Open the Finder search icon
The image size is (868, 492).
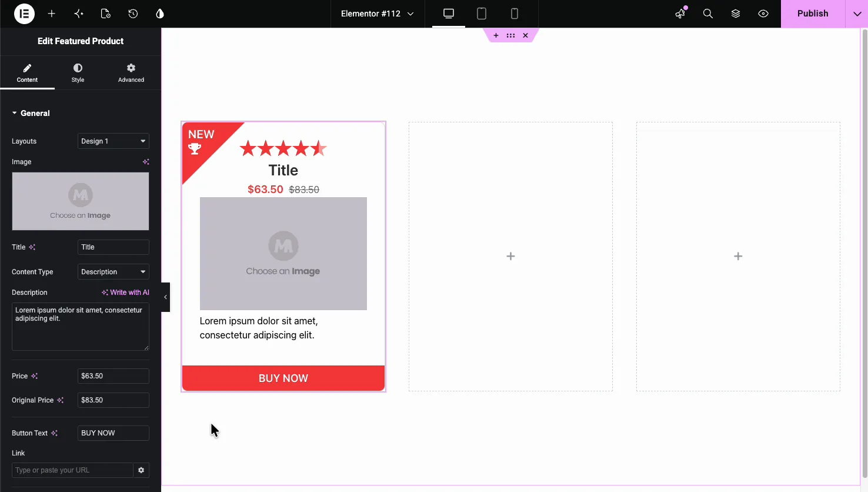click(x=708, y=14)
